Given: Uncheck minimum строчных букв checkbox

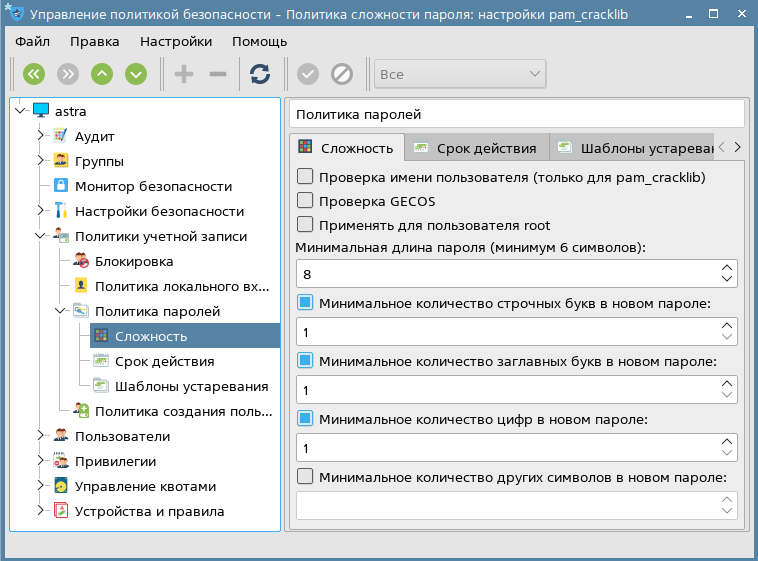Looking at the screenshot, I should click(305, 303).
